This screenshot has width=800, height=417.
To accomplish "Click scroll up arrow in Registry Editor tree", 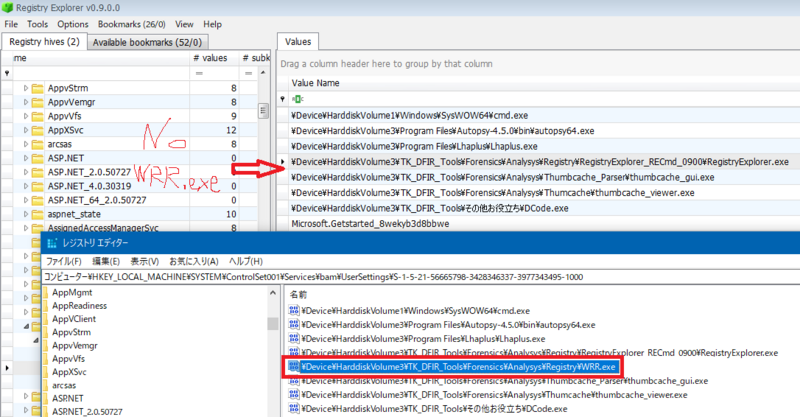I will pyautogui.click(x=272, y=293).
